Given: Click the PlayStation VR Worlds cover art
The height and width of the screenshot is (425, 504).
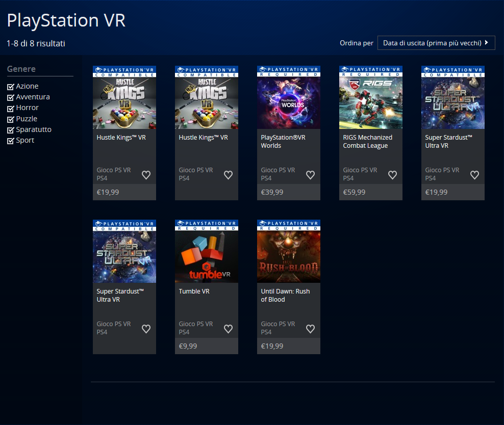Looking at the screenshot, I should click(288, 101).
